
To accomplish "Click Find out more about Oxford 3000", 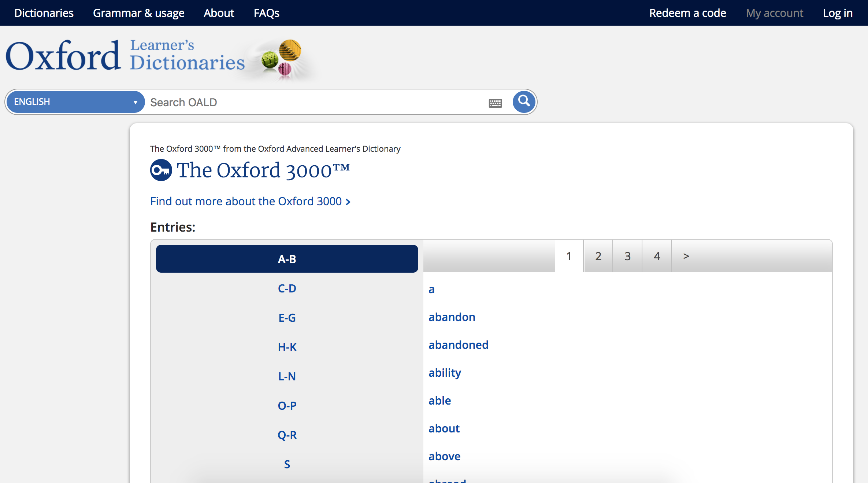I will (x=250, y=201).
